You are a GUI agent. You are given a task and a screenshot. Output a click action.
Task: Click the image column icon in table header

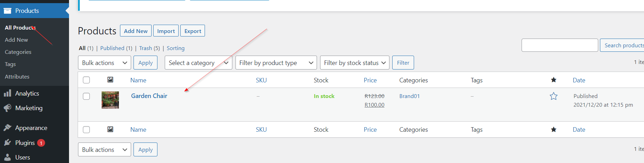tap(110, 80)
